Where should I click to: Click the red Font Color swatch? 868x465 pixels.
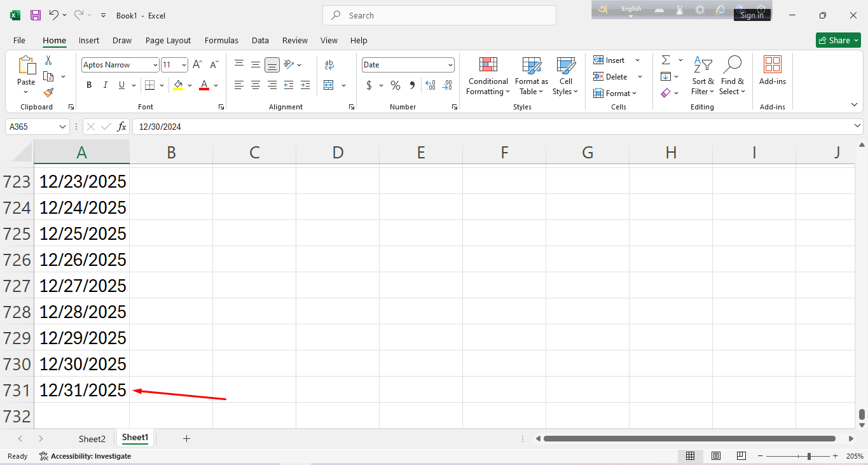pyautogui.click(x=204, y=85)
